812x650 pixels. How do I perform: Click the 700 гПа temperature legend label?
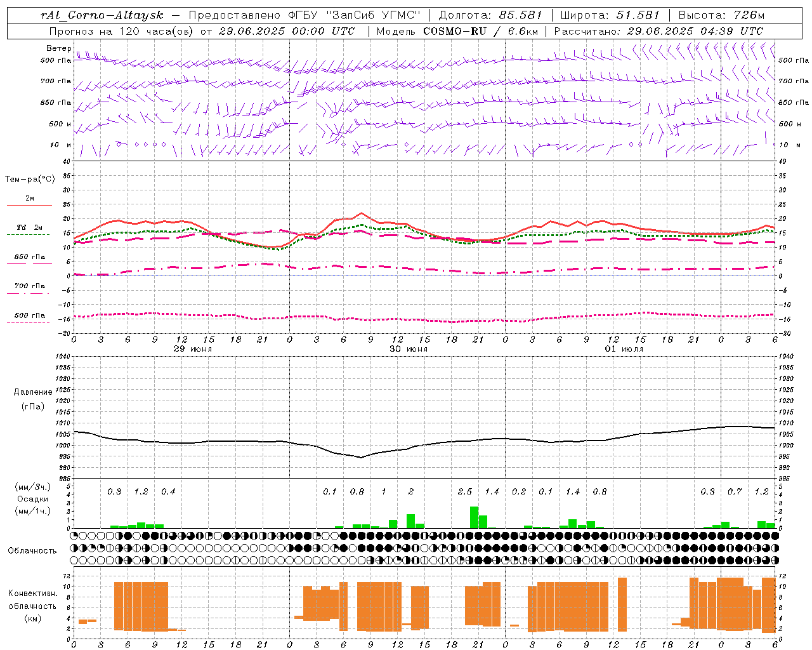tap(30, 286)
